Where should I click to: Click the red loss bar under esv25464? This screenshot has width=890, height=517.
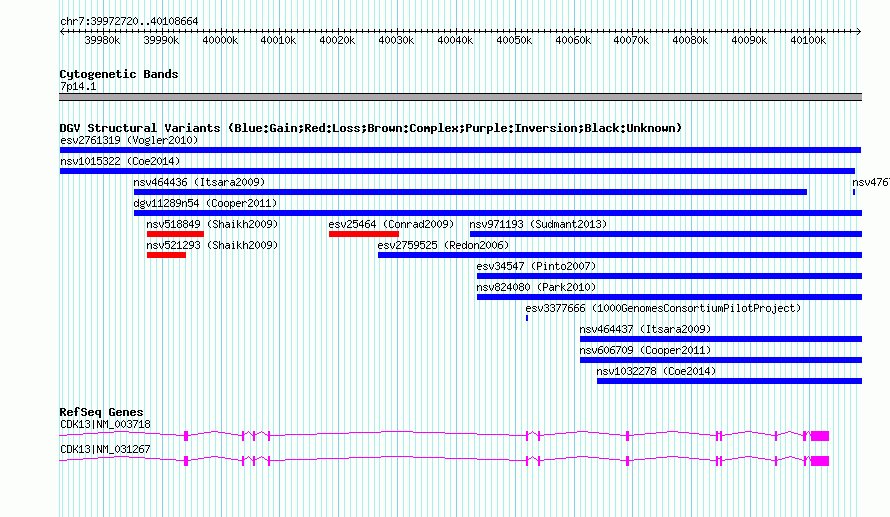(364, 234)
